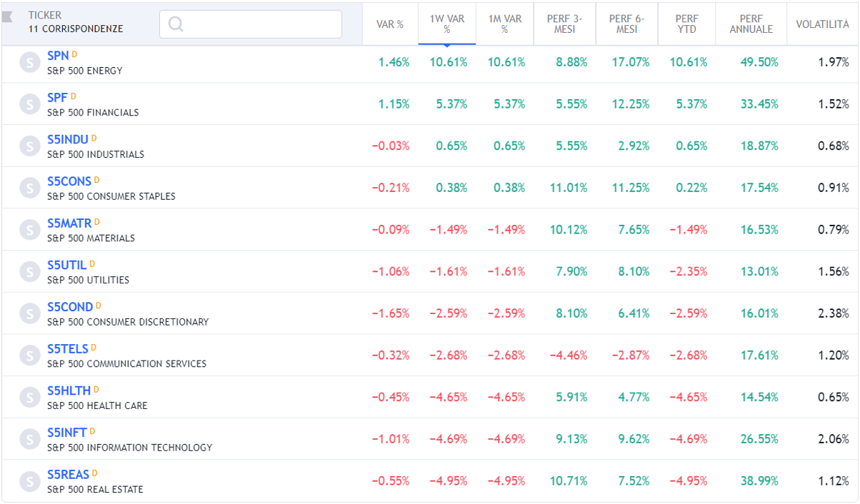This screenshot has height=504, width=860.
Task: Click the round S logo for SPF
Action: click(29, 104)
